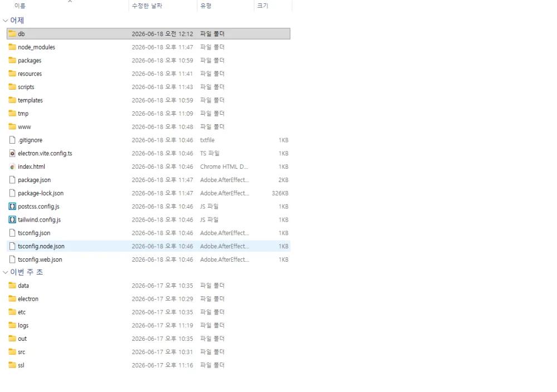
Task: Click the Chrome HTML D... type cell
Action: pos(224,166)
